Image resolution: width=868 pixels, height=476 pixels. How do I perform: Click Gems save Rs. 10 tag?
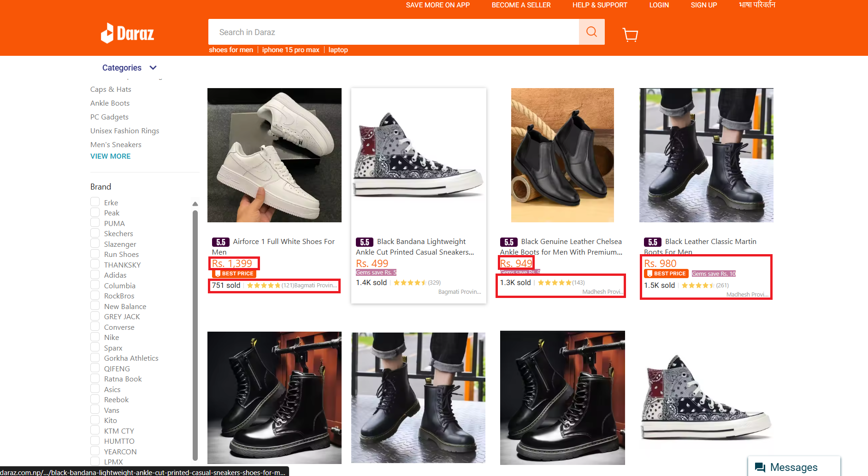714,274
